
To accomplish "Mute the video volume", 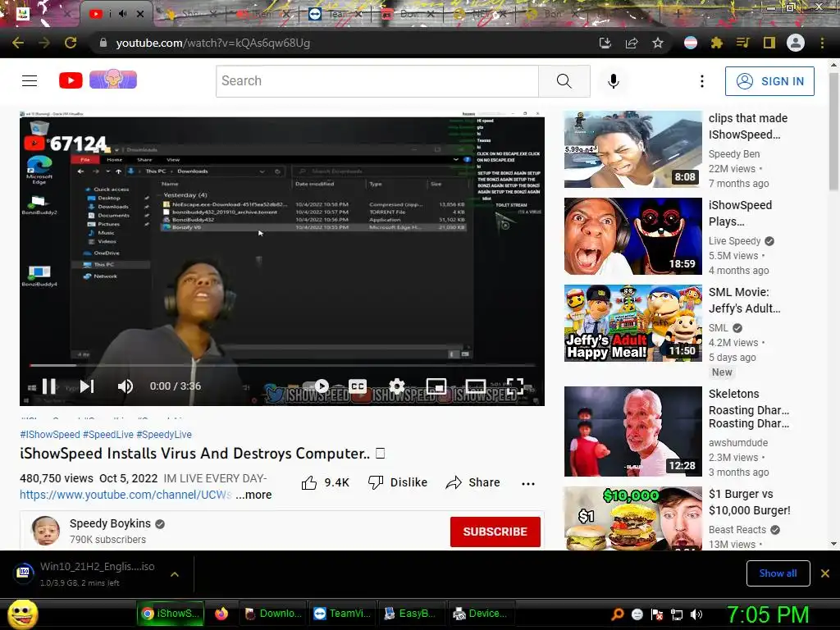I will coord(126,386).
